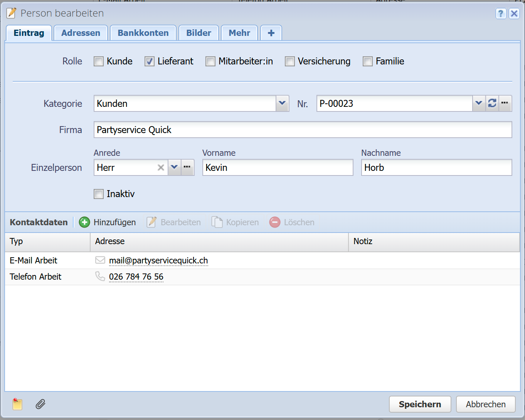The height and width of the screenshot is (420, 525).
Task: Click the mail@partyservicequick.ch email link
Action: [x=158, y=261]
